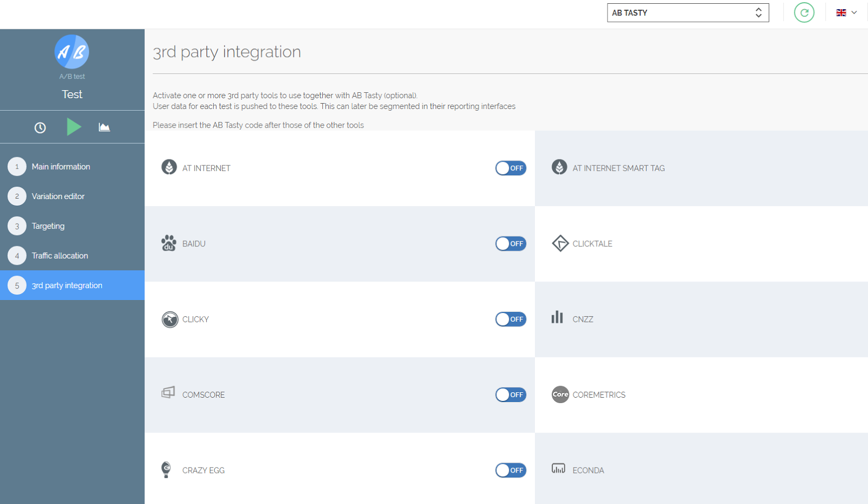This screenshot has width=868, height=504.
Task: Click the CNZZ bar chart icon
Action: pos(557,317)
